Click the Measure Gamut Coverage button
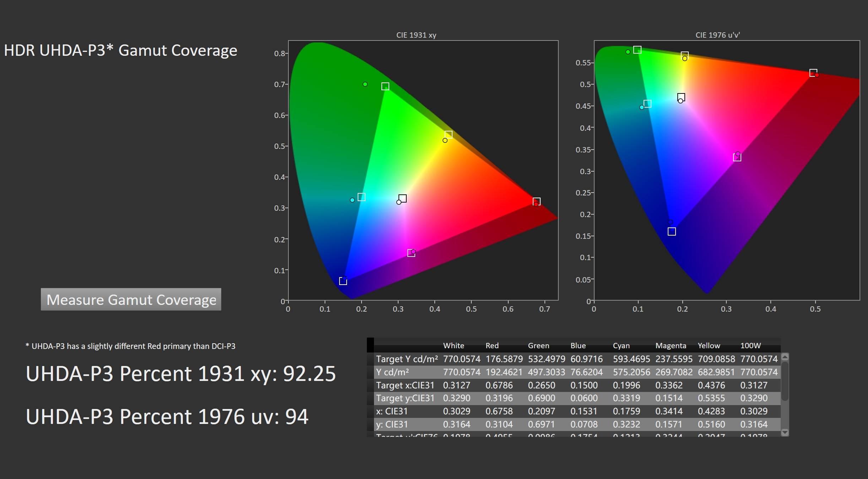This screenshot has width=868, height=479. (x=131, y=300)
